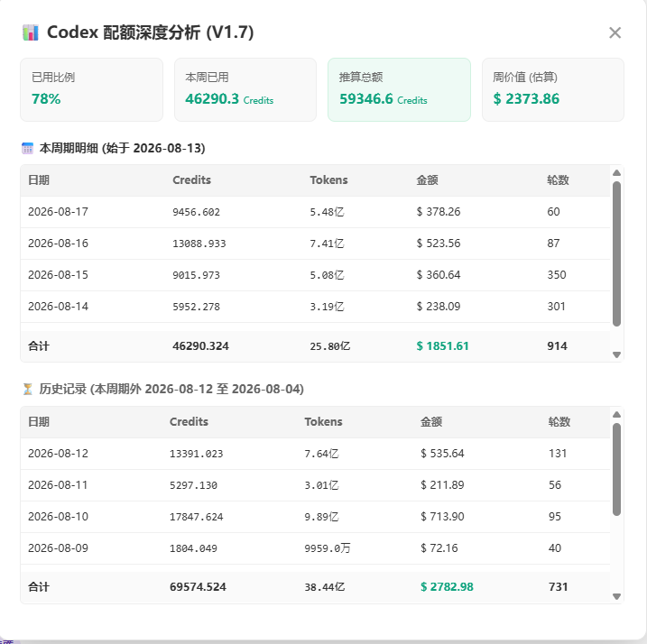
Task: Click the amount $ 523.56
Action: pos(439,243)
